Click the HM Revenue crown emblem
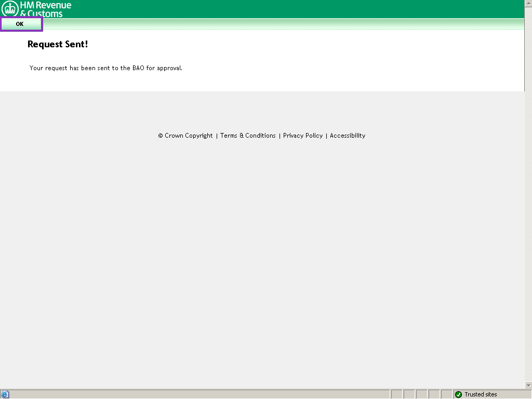 pyautogui.click(x=10, y=9)
